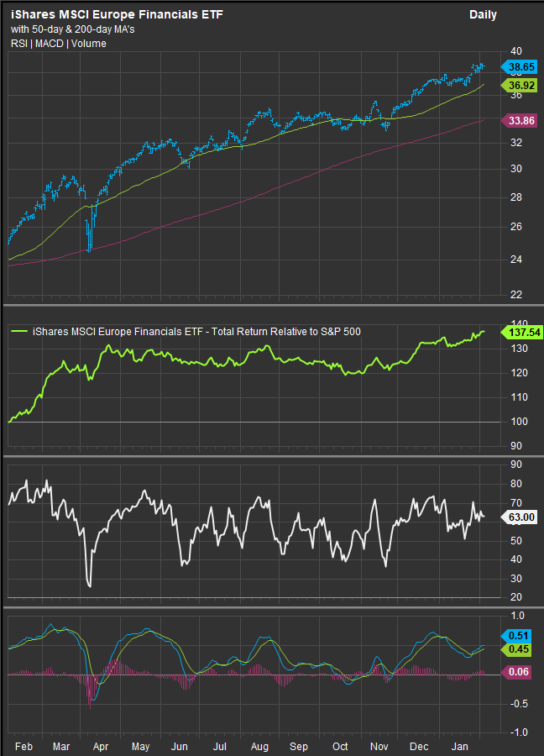544x756 pixels.
Task: Select the 137.54 relative return value tag
Action: pyautogui.click(x=522, y=333)
